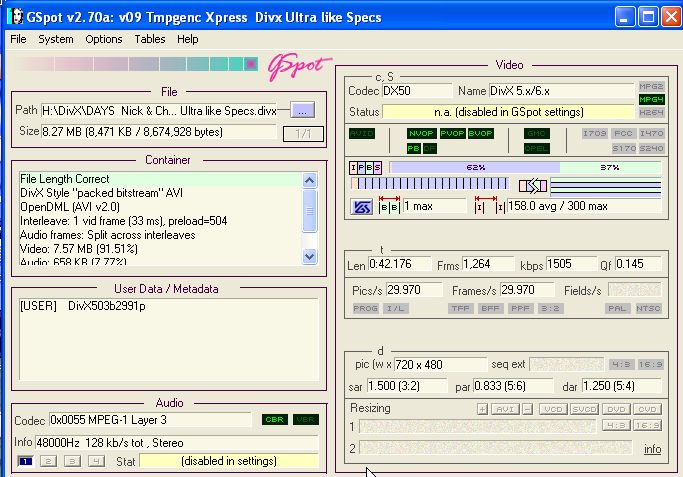This screenshot has width=683, height=477.
Task: Select audio stream 1 button
Action: click(x=25, y=461)
